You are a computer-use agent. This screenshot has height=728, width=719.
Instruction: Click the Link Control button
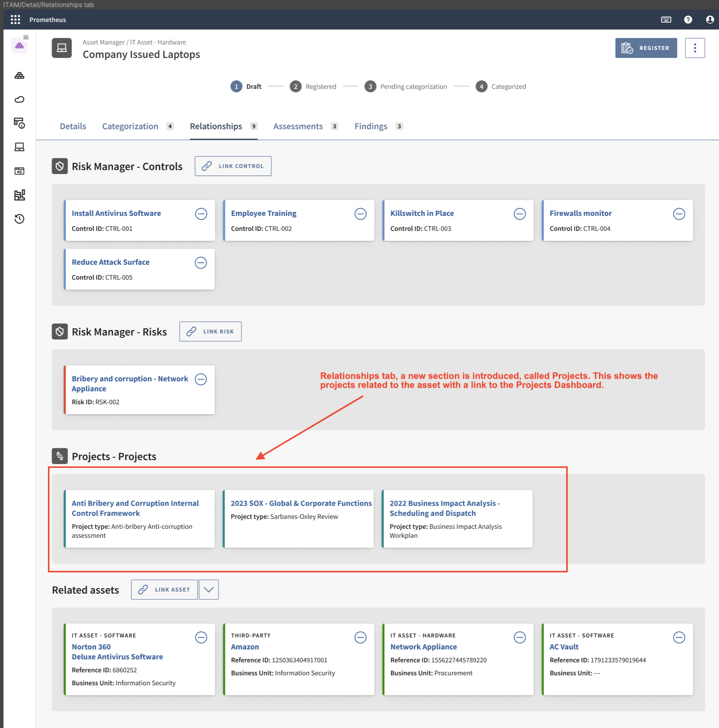tap(233, 166)
